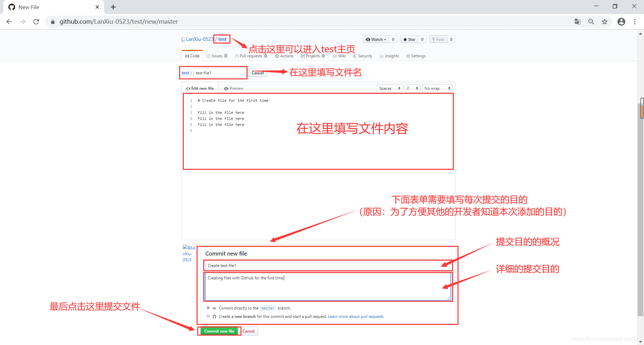Go to the test repository home
The width and height of the screenshot is (644, 345).
click(222, 39)
